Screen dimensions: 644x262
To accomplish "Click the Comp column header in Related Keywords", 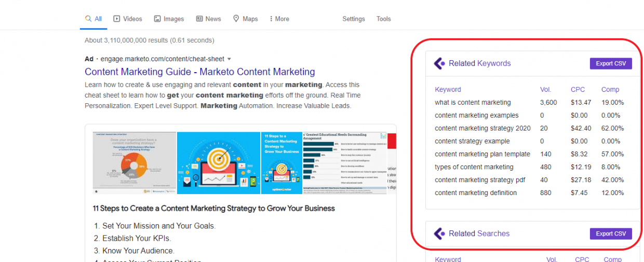I will tap(610, 89).
